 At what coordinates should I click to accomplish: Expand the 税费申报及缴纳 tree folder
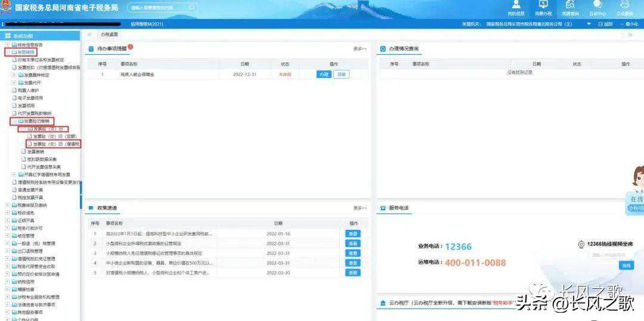pos(7,205)
